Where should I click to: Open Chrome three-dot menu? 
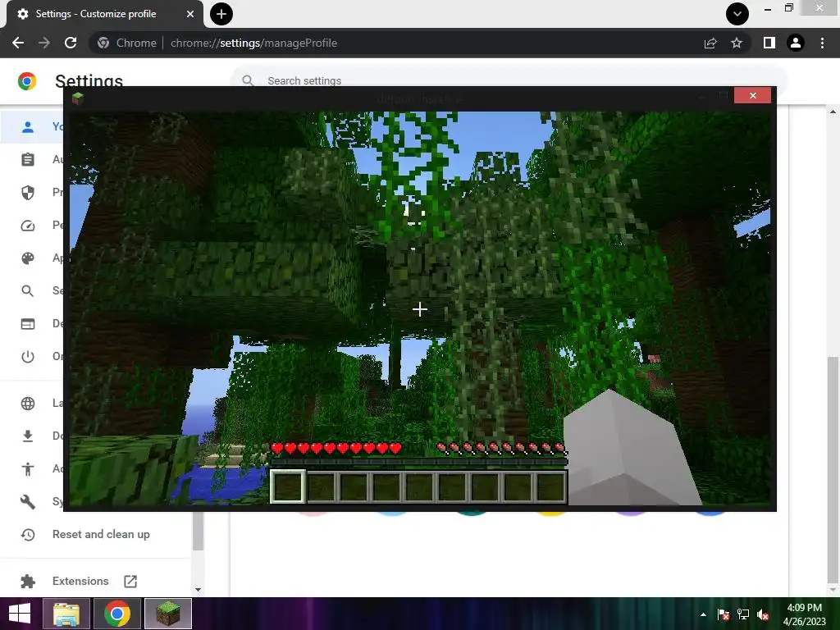[822, 43]
